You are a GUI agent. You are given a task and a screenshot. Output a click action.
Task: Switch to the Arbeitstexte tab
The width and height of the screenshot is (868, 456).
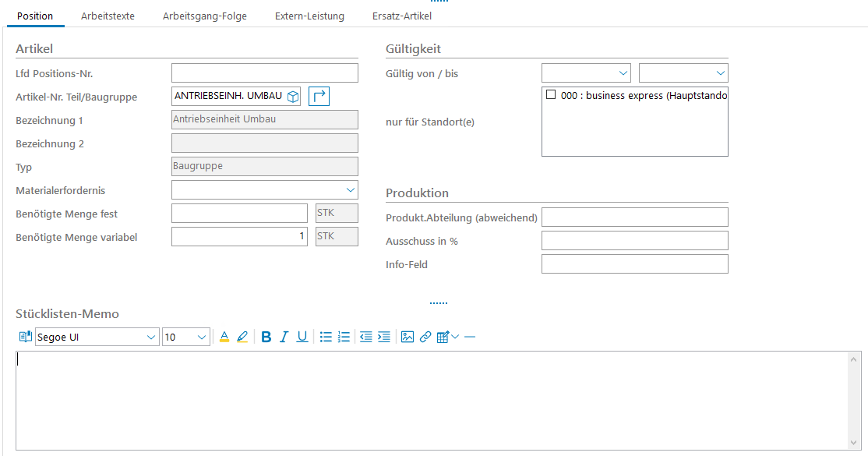tap(108, 16)
